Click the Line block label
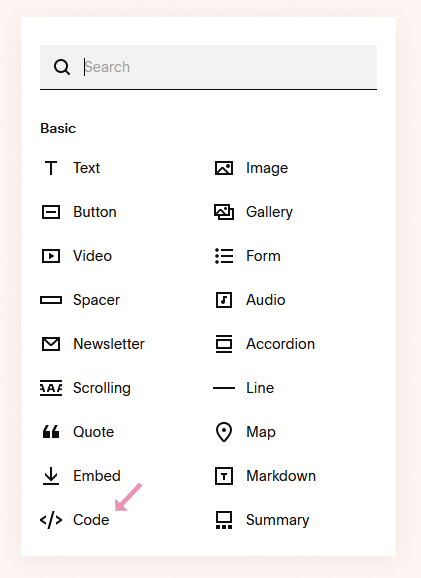Image resolution: width=421 pixels, height=578 pixels. (x=260, y=388)
